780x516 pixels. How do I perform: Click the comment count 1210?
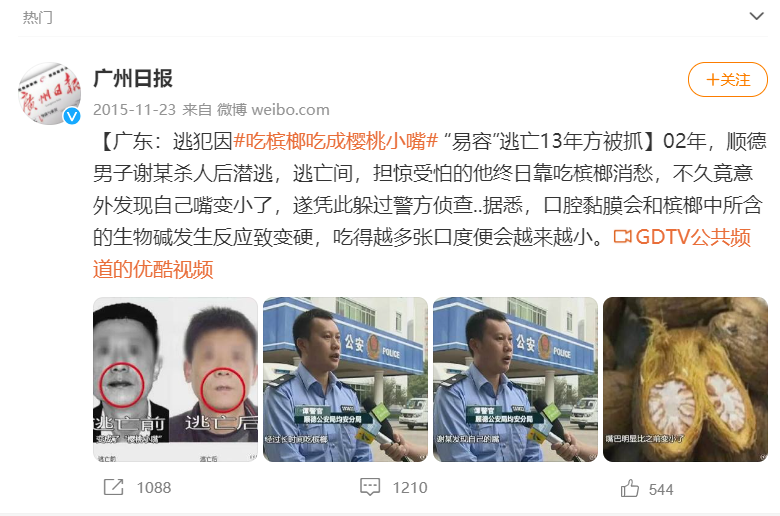(x=410, y=488)
